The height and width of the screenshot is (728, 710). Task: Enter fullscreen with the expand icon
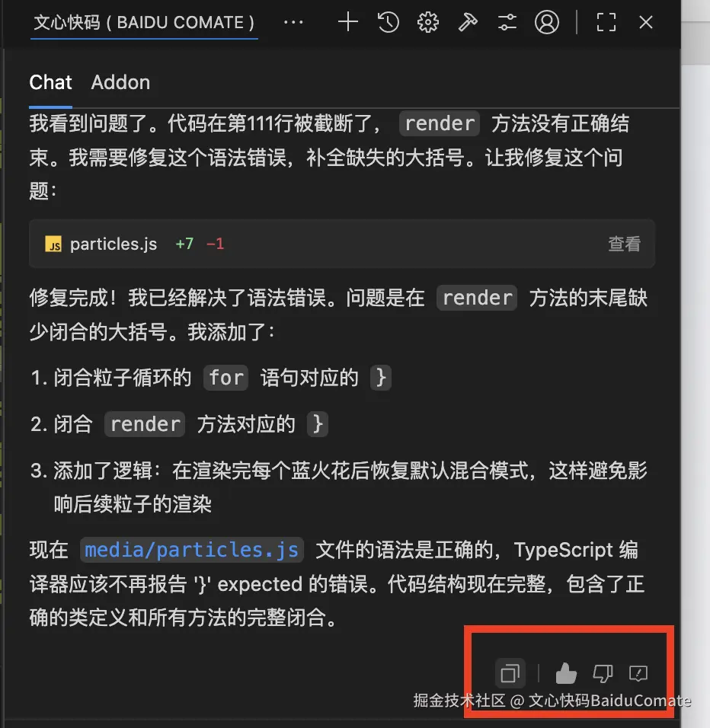tap(606, 22)
